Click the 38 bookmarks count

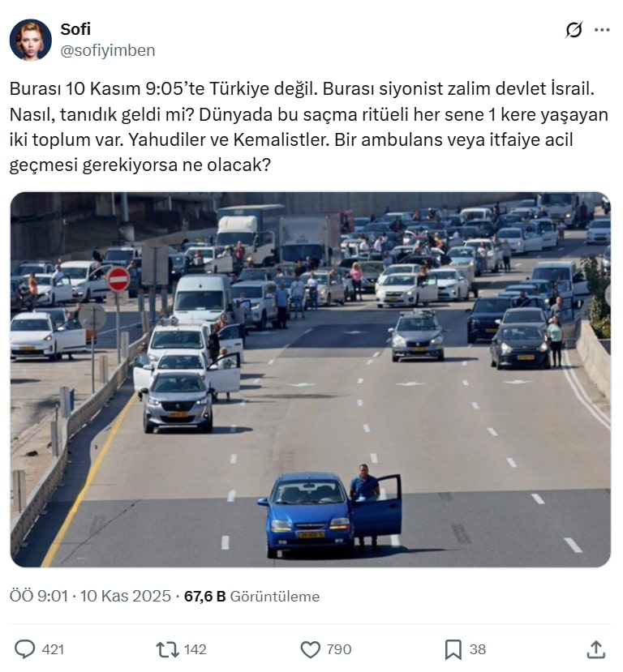tap(478, 649)
